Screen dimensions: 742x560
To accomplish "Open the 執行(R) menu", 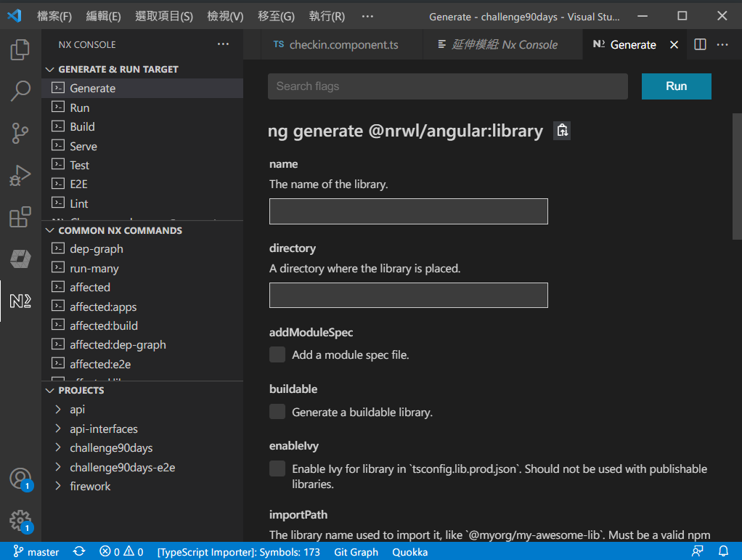I will click(x=327, y=17).
